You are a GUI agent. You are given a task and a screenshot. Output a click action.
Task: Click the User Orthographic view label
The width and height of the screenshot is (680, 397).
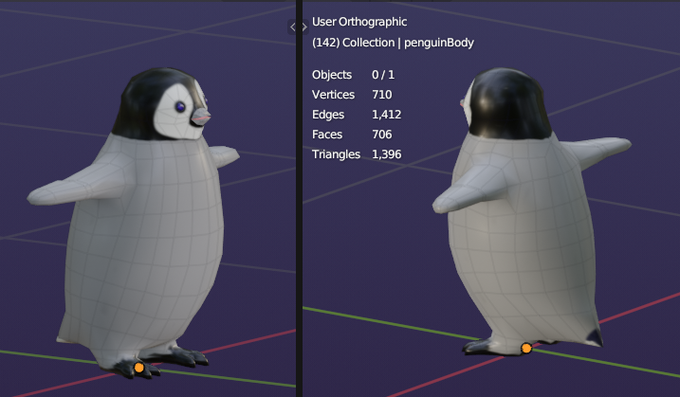(x=359, y=22)
